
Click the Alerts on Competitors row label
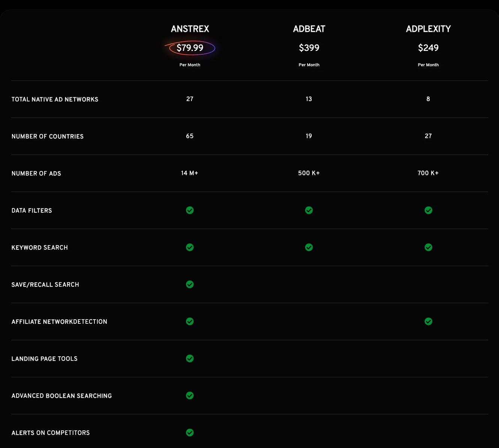point(51,433)
